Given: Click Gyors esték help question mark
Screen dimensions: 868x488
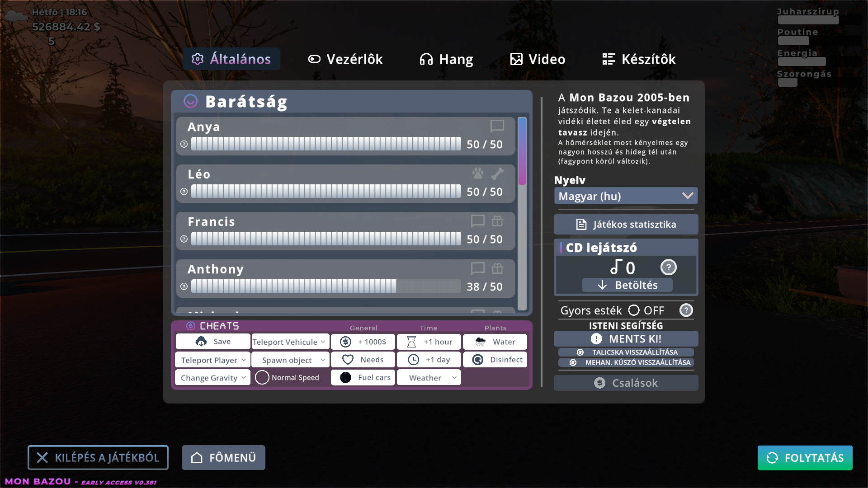Looking at the screenshot, I should coord(686,310).
